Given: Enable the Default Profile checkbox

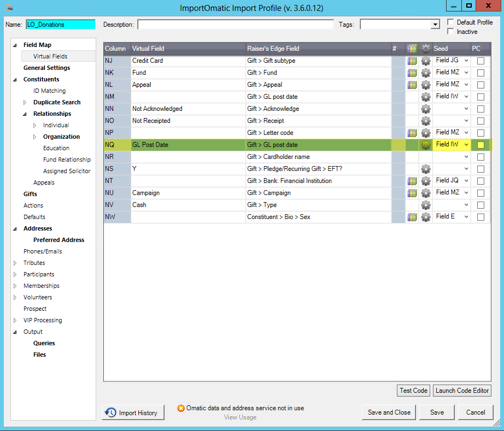Looking at the screenshot, I should coord(450,22).
